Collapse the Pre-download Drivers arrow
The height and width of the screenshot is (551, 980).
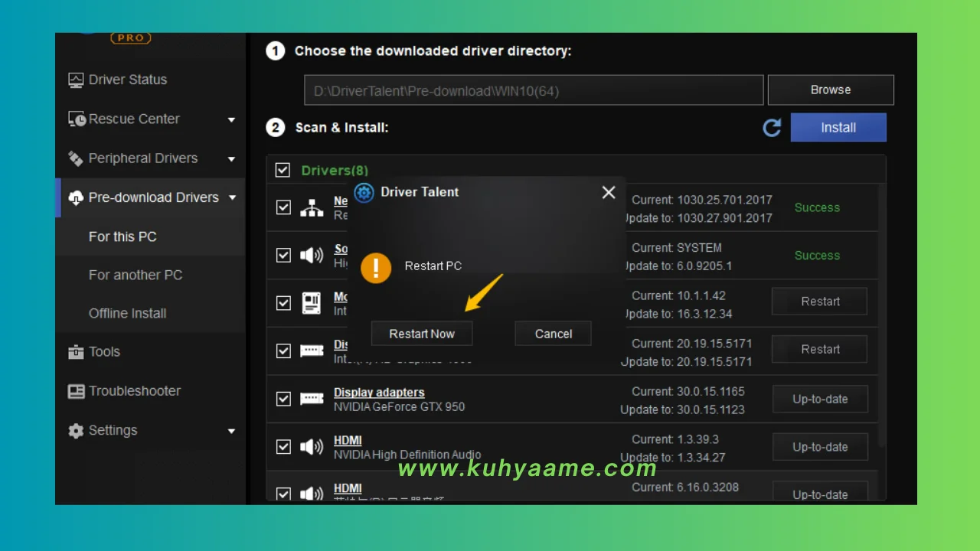click(232, 197)
